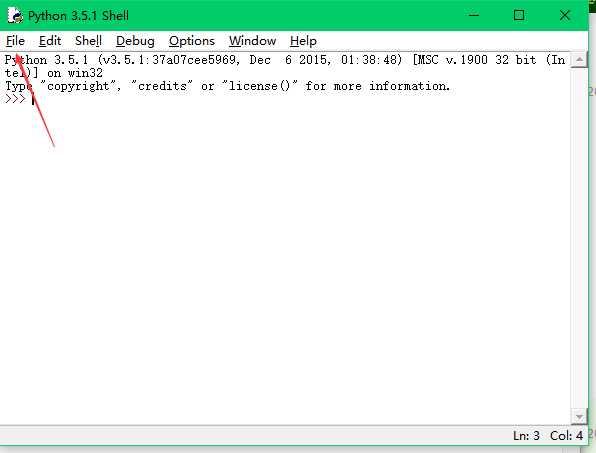Screen dimensions: 596x453
Task: Click the scrollbar up arrow
Action: click(579, 60)
